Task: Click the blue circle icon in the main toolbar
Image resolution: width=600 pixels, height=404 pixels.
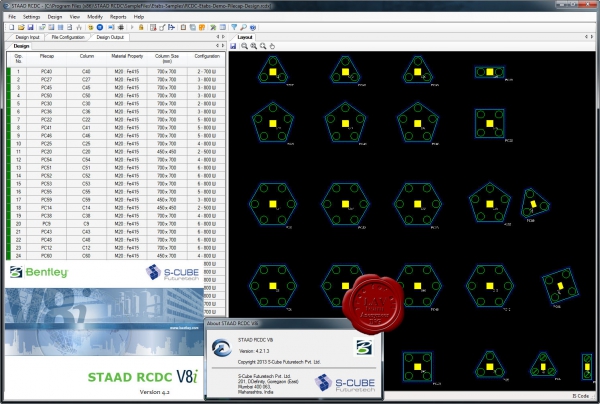Action: pyautogui.click(x=100, y=28)
